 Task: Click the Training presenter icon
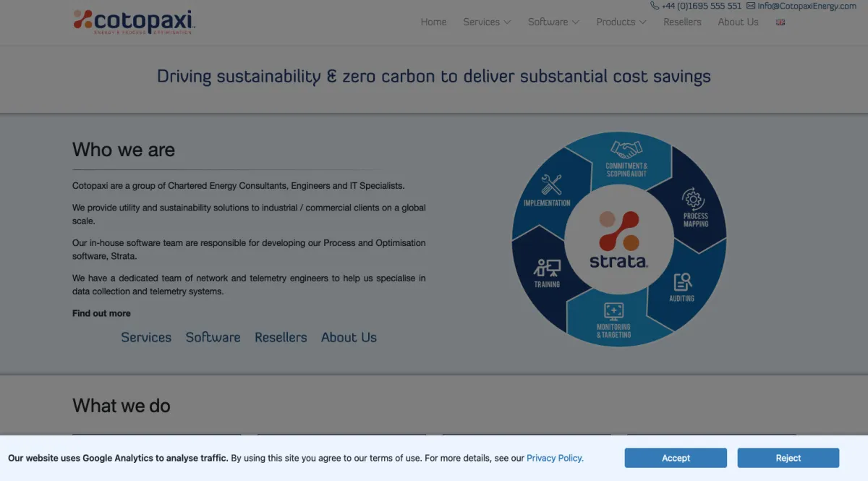click(x=547, y=268)
